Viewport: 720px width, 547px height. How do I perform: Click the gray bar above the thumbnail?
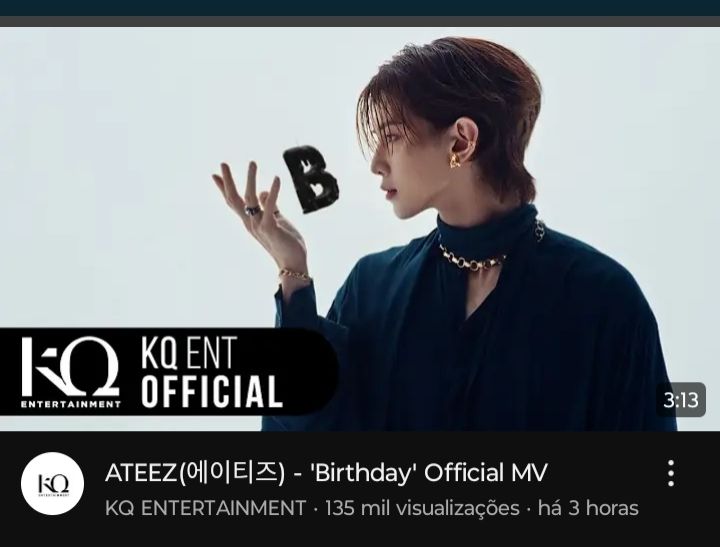tap(360, 22)
